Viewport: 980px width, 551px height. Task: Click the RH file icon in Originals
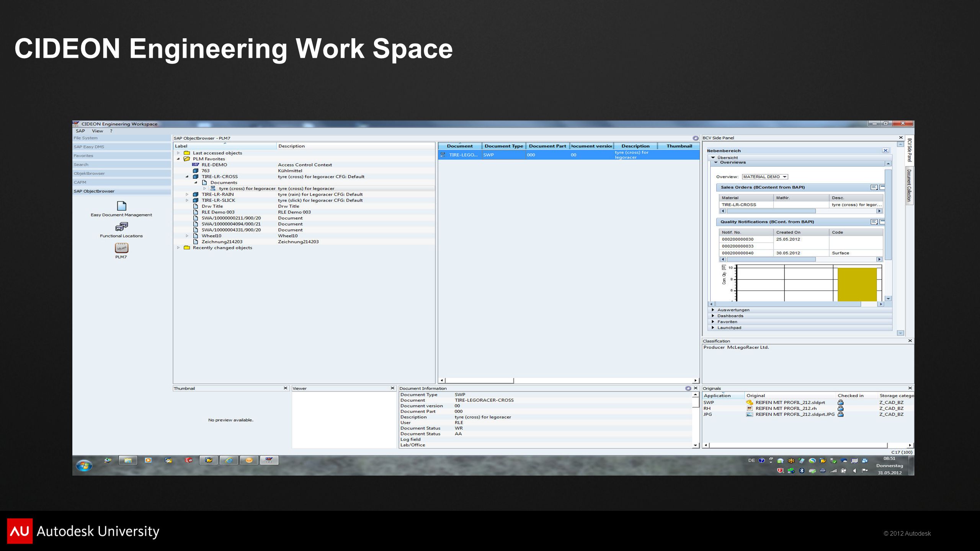pyautogui.click(x=750, y=408)
